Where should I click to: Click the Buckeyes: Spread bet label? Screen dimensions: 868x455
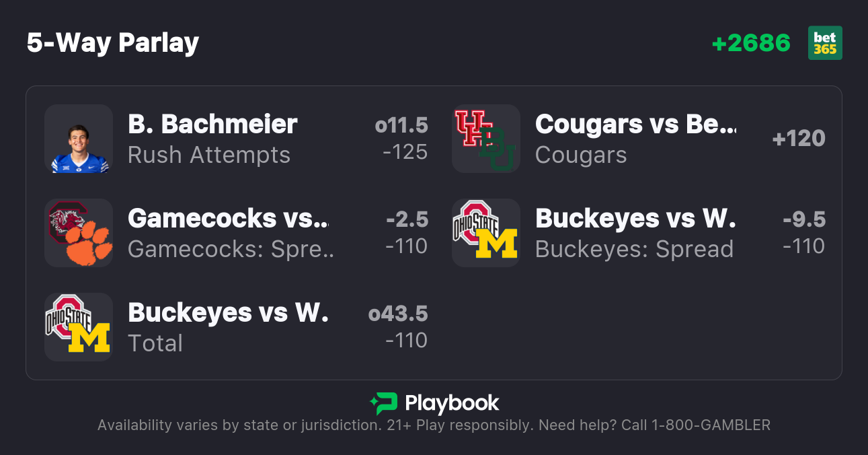click(634, 249)
